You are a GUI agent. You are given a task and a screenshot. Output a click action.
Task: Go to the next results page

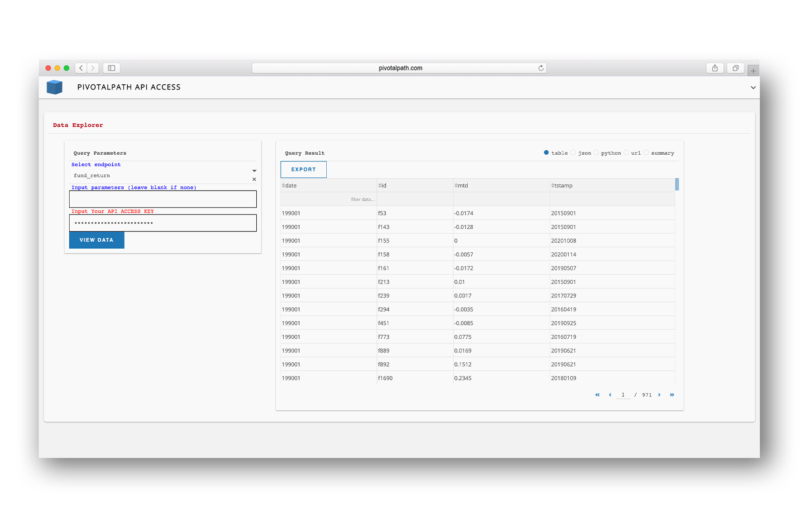(659, 395)
